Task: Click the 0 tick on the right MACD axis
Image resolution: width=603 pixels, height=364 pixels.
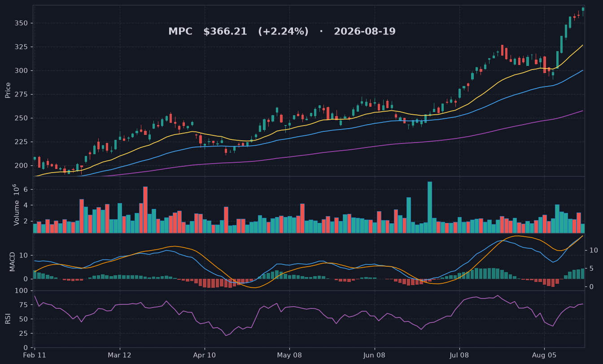Action: tap(590, 287)
